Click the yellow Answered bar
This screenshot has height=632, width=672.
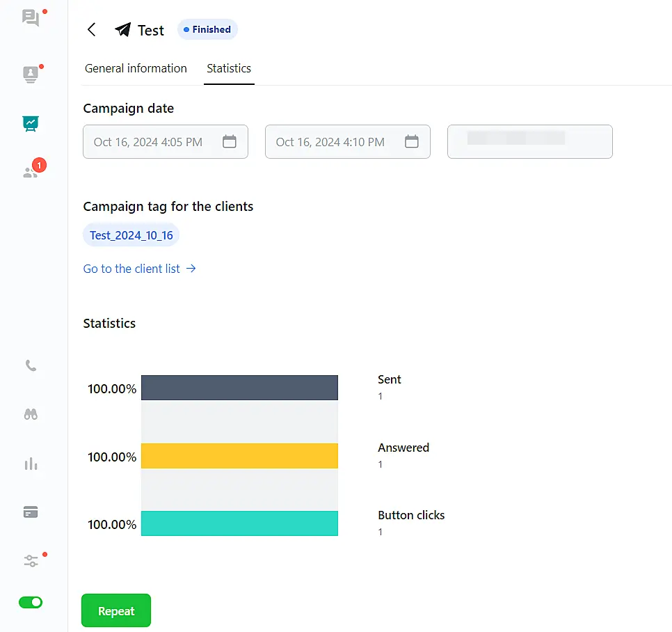239,456
